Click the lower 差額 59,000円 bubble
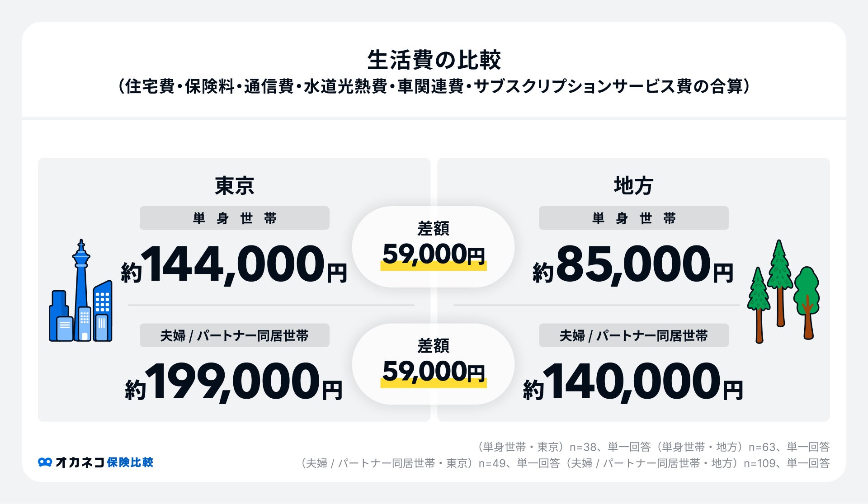The height and width of the screenshot is (504, 868). pos(433,364)
